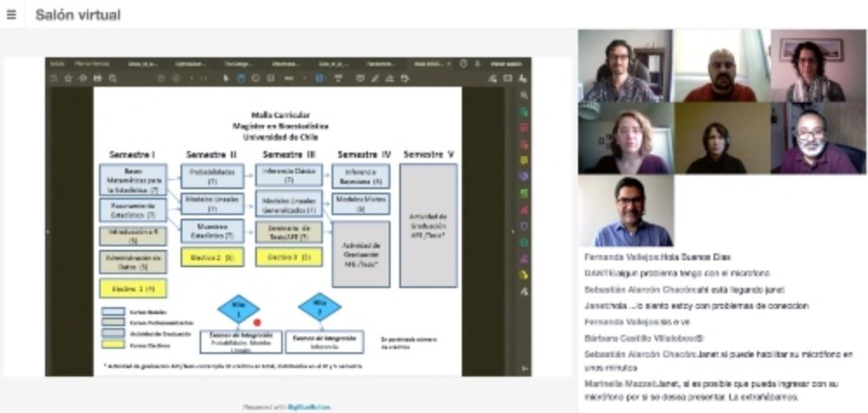Viewport: 868px width, 413px height.
Task: Click the magnifier search icon in right sidebar
Action: point(524,95)
